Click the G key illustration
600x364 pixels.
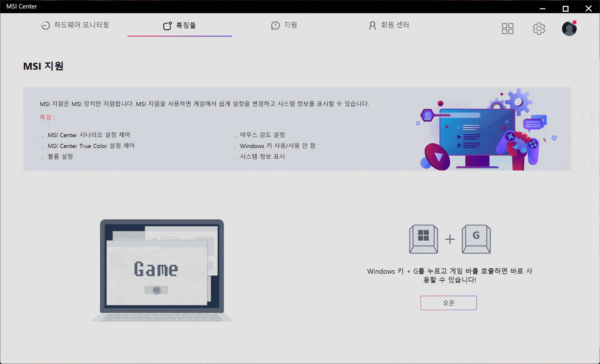pyautogui.click(x=476, y=239)
